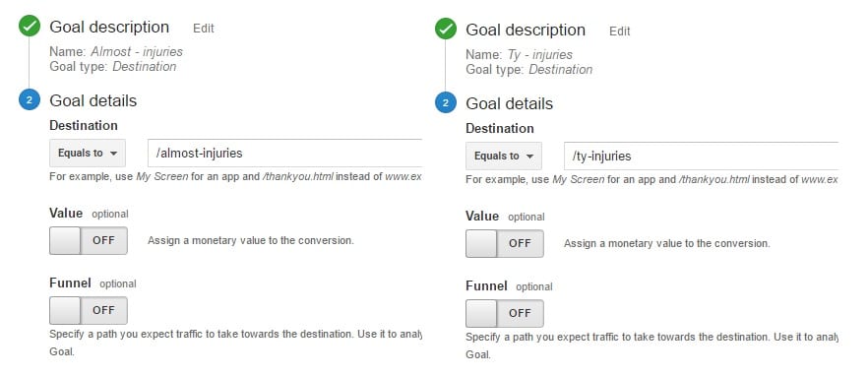Select the right Goal description heading
The image size is (868, 377).
tap(526, 30)
